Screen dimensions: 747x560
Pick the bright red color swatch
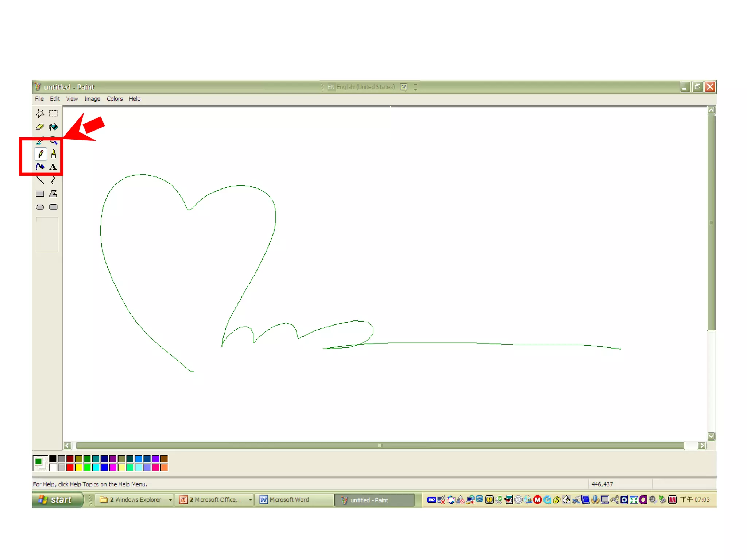(70, 467)
